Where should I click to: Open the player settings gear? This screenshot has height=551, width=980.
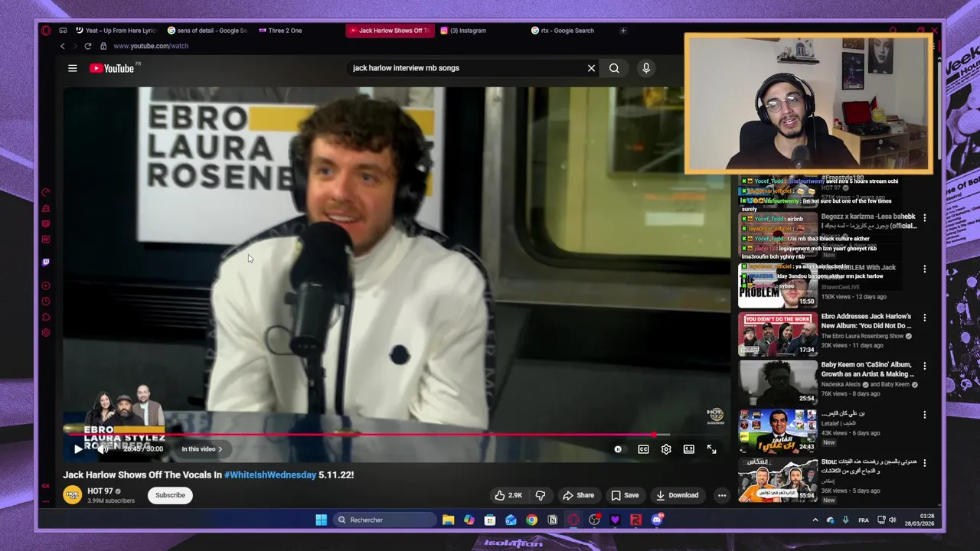click(x=666, y=449)
